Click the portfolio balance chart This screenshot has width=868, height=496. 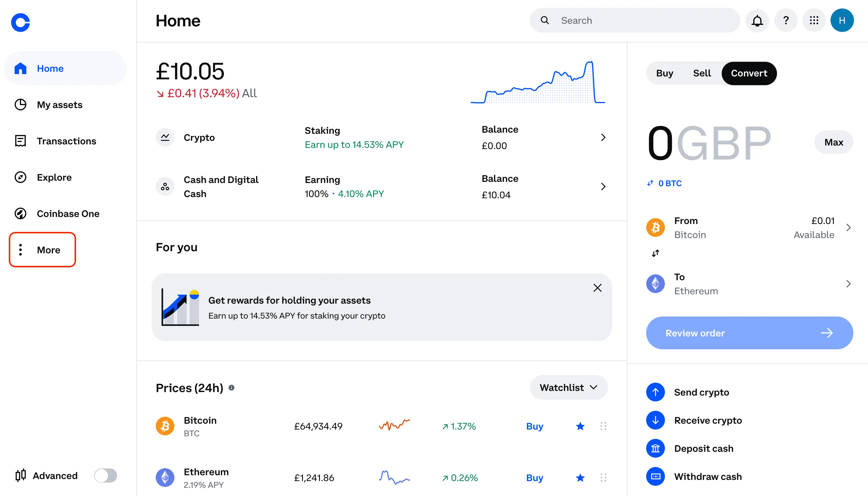click(x=538, y=82)
